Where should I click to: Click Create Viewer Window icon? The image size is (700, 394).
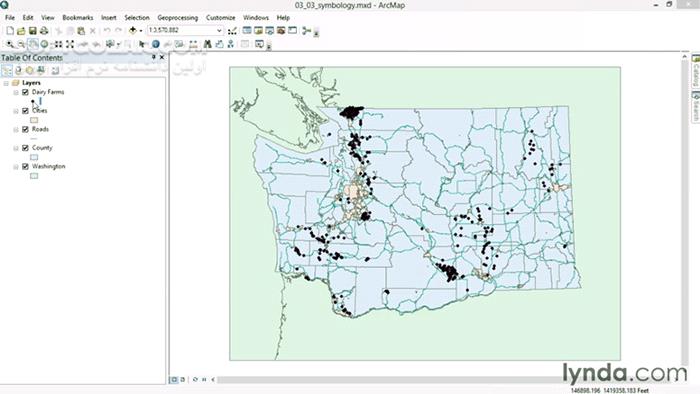click(259, 44)
